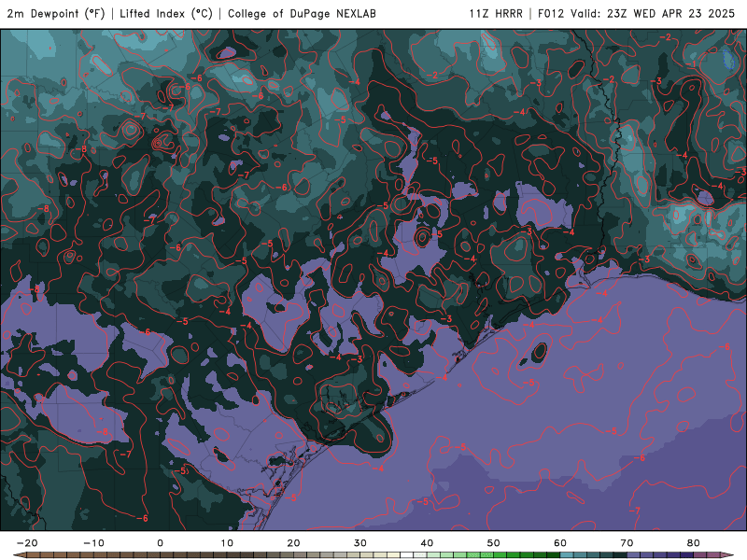Click the "Lifted Index (°C)" title label
Viewport: 747px width, 560px height.
point(166,14)
